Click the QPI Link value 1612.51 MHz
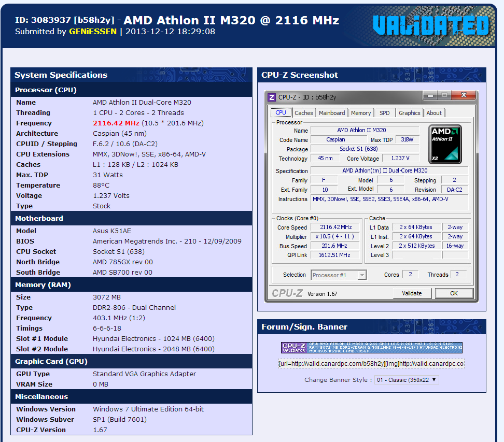This screenshot has height=442, width=504. (335, 255)
